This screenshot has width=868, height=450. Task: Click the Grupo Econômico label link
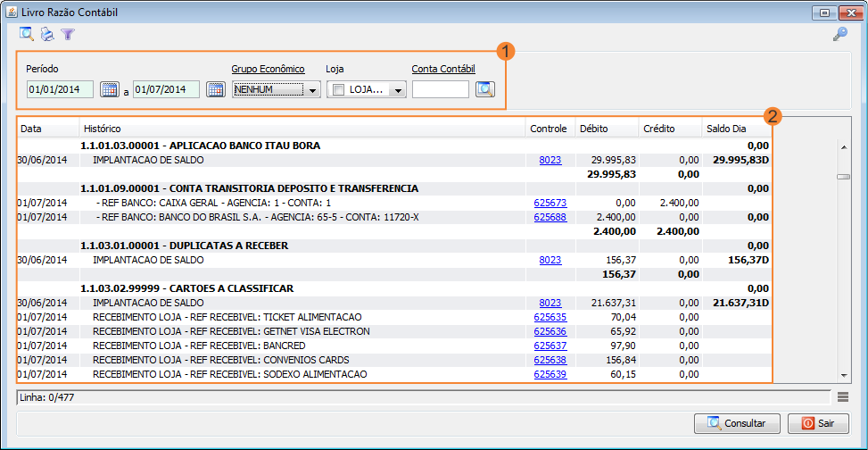coord(268,69)
